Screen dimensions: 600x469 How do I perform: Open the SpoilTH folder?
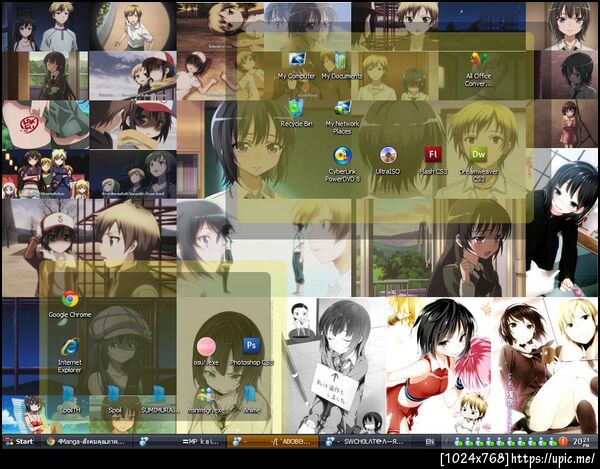click(70, 399)
